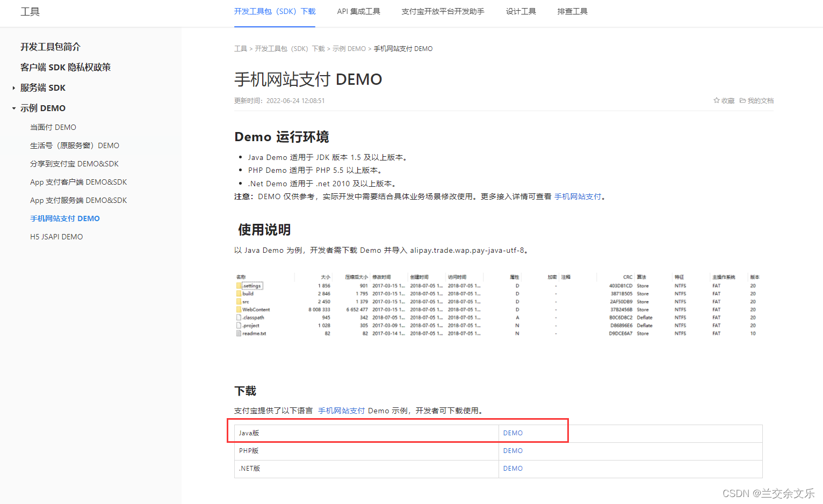Open the 开发工具包（SDK）下载 tab
This screenshot has height=504, width=823.
coord(275,11)
